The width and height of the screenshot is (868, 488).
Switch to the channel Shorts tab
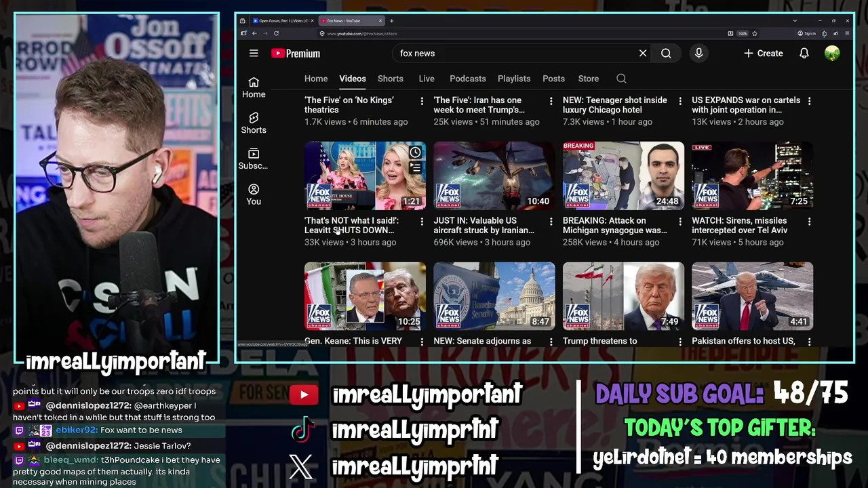click(x=391, y=79)
